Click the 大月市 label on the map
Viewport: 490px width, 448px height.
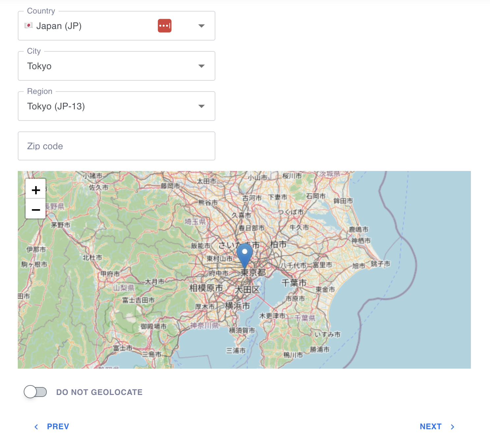click(155, 282)
